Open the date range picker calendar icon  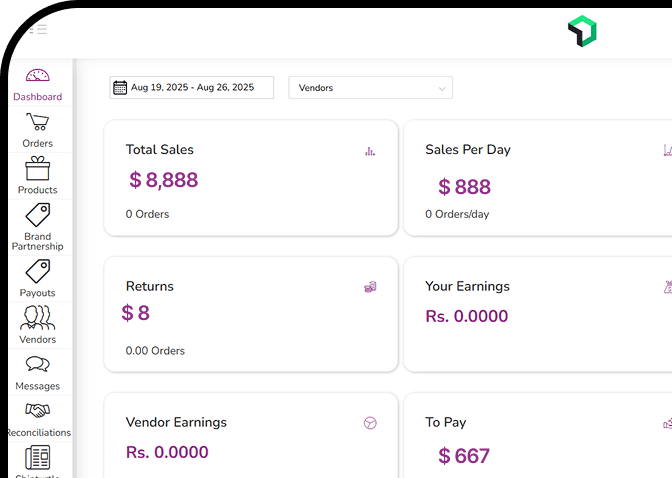(x=120, y=88)
